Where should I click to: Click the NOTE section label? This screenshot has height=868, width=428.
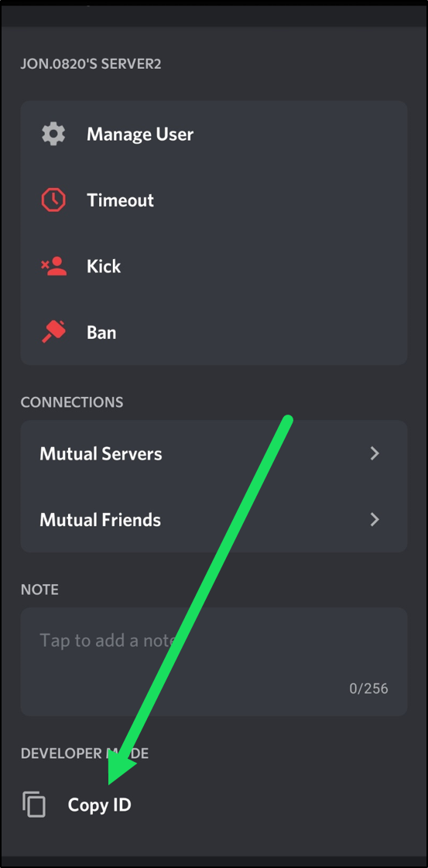(x=39, y=589)
